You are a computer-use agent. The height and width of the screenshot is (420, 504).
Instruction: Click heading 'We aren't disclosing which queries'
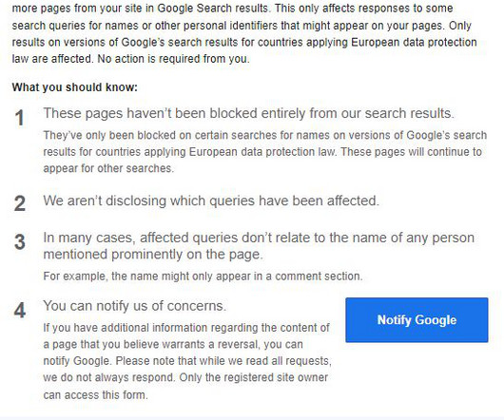click(x=211, y=200)
